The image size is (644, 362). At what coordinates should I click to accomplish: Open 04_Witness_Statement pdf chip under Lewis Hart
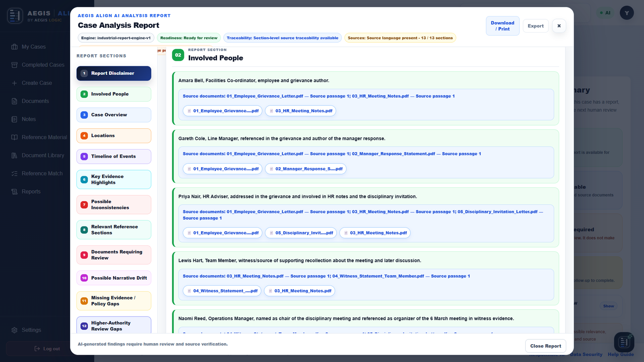[222, 291]
